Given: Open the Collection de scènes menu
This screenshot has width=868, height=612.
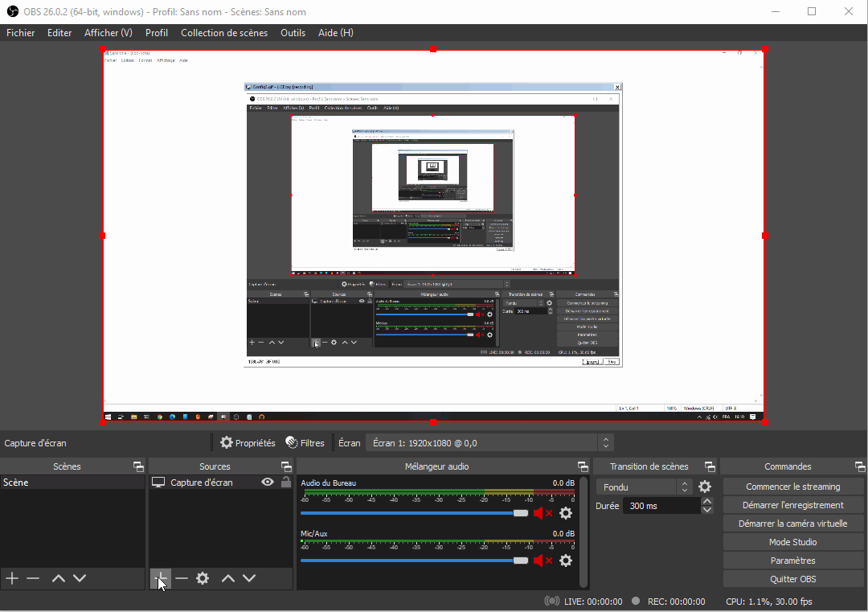Looking at the screenshot, I should pyautogui.click(x=224, y=33).
